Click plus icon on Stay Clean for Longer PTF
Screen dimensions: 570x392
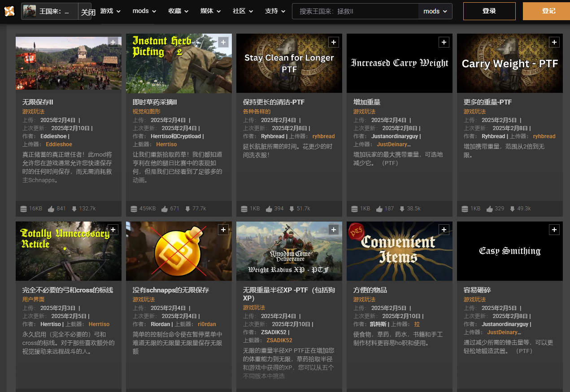(334, 42)
